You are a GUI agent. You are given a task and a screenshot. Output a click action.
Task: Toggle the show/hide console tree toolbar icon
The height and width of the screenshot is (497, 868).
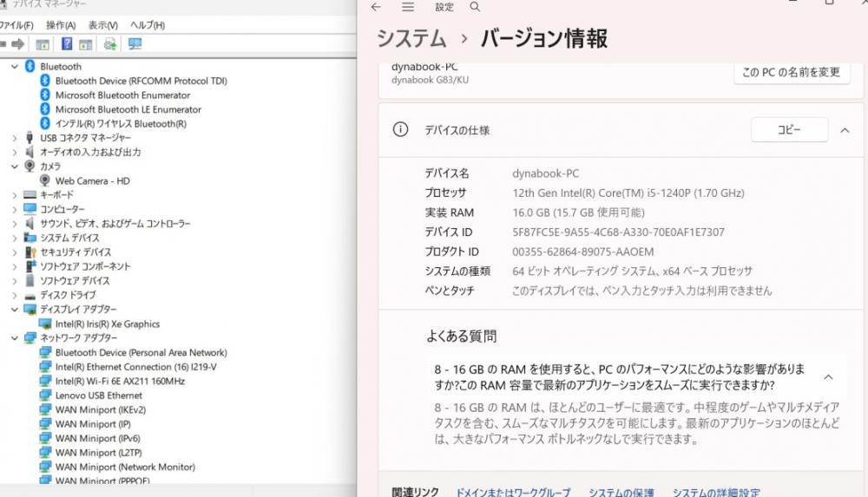click(43, 44)
